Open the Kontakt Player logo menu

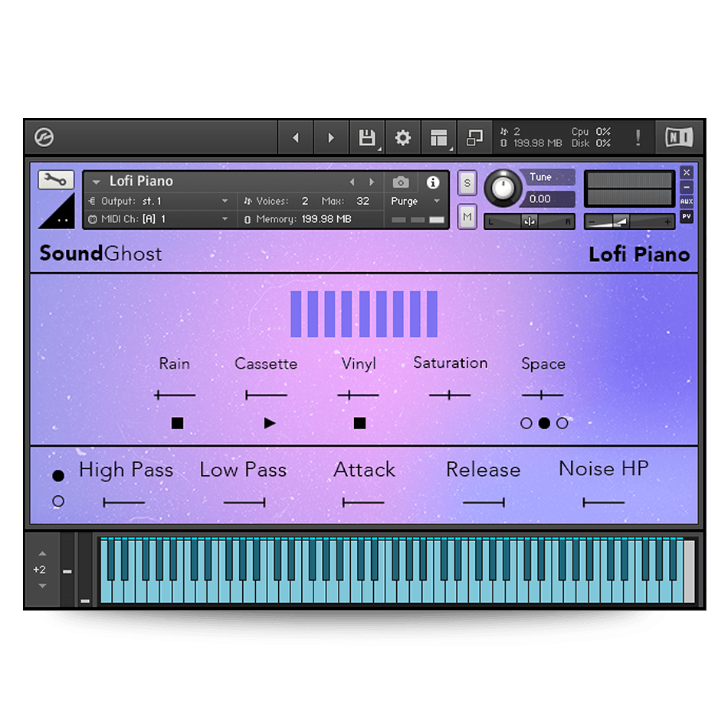click(x=44, y=137)
